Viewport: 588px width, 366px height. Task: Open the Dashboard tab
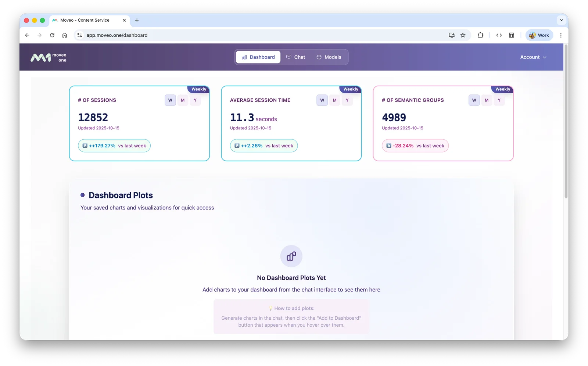coord(258,57)
